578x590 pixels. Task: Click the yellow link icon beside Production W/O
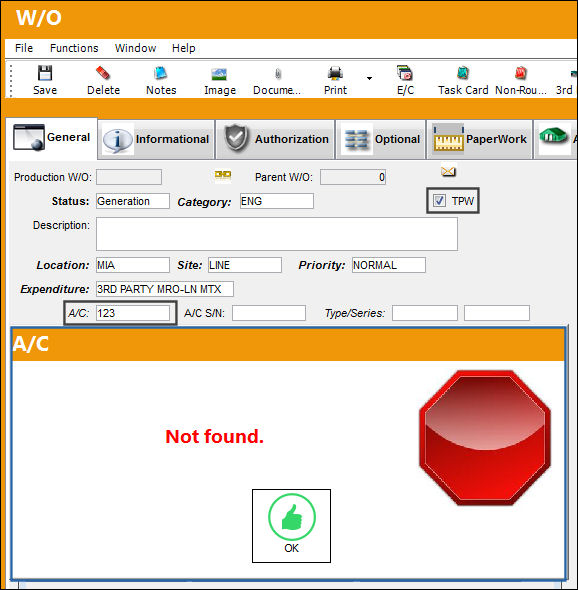(x=223, y=175)
